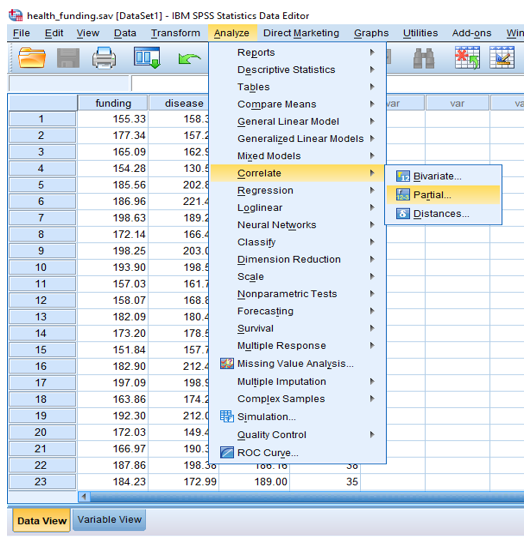Click the Simulation menu icon

(x=227, y=416)
